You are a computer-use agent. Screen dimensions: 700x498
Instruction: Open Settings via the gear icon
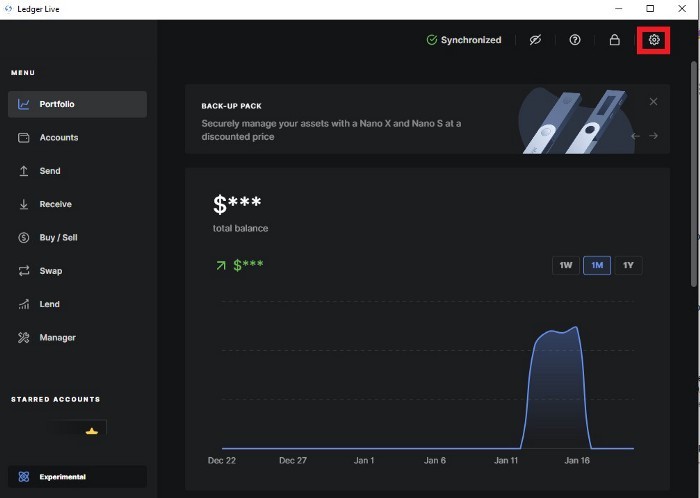[x=654, y=40]
